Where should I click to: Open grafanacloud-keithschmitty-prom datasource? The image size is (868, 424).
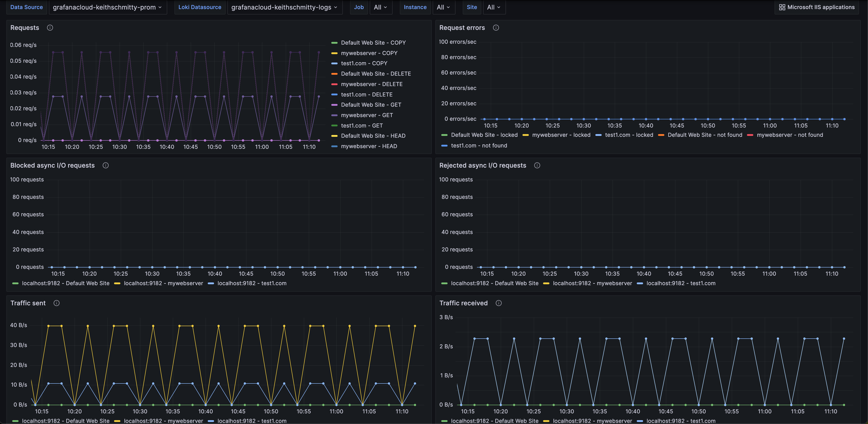106,7
